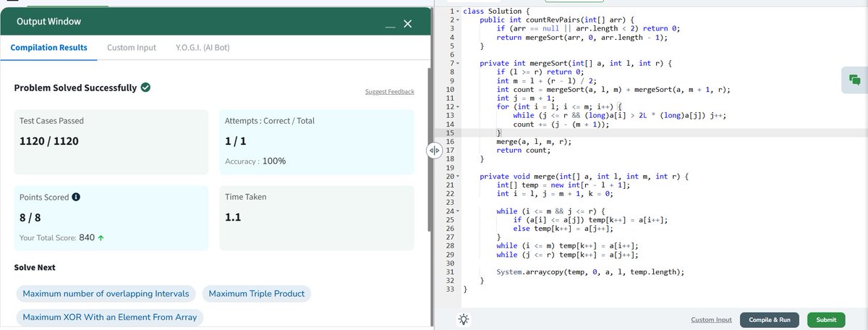
Task: Open the chat bubble icon on right edge
Action: pos(854,79)
